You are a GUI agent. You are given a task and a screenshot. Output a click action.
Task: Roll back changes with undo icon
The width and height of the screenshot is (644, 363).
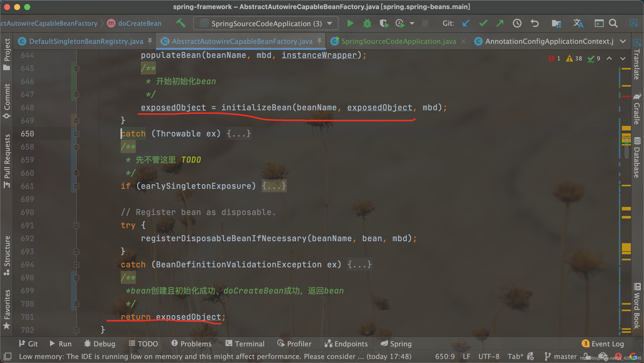[535, 23]
